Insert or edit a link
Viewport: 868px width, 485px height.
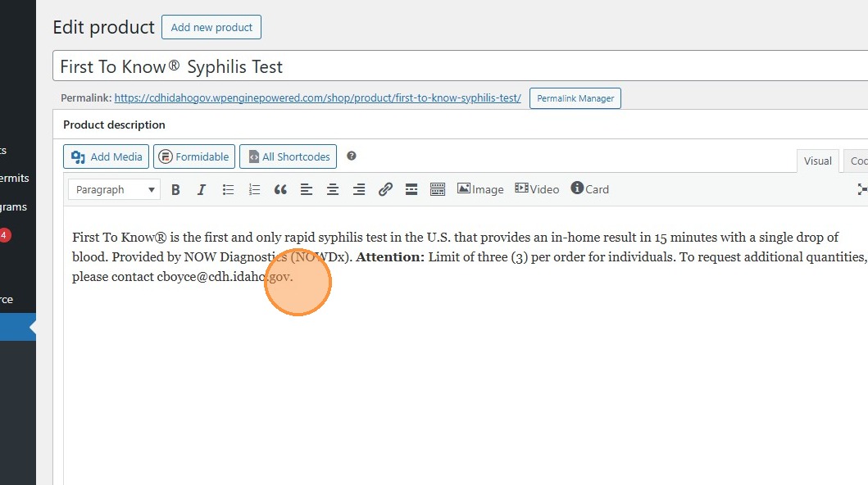[385, 190]
